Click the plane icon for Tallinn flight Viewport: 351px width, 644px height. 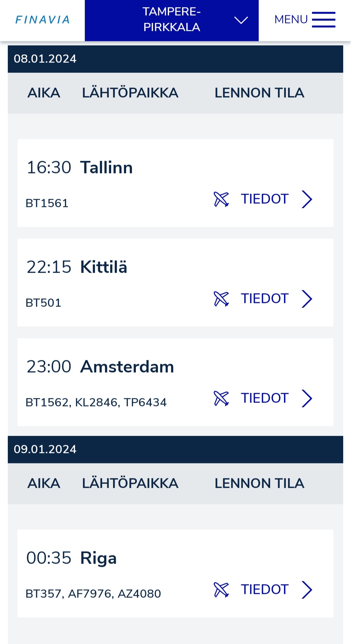click(x=221, y=199)
